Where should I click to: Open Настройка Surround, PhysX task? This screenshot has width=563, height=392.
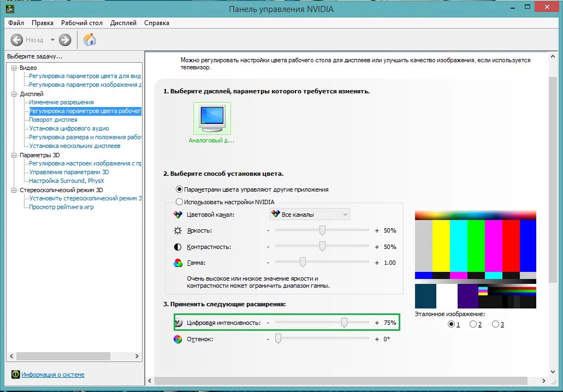(x=67, y=181)
